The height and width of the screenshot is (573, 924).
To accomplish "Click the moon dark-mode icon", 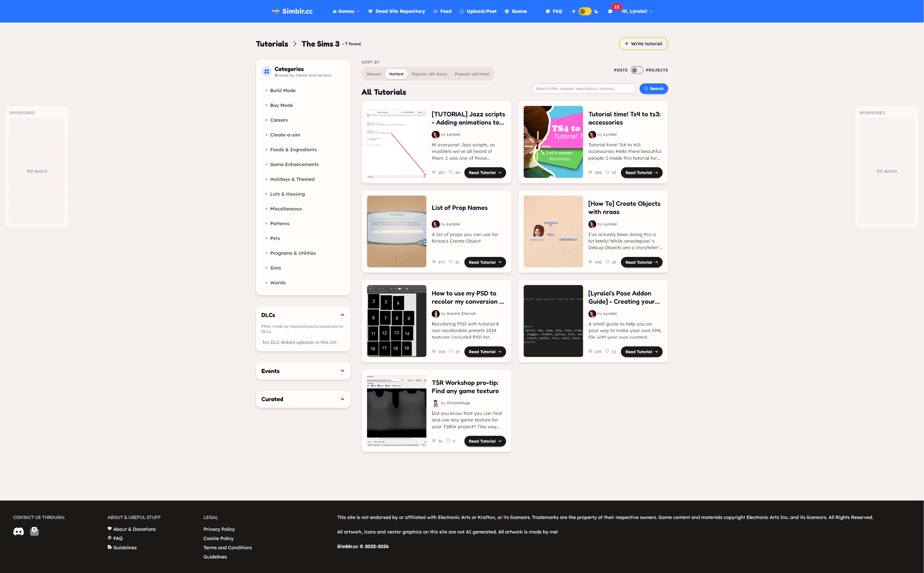I will click(x=596, y=11).
